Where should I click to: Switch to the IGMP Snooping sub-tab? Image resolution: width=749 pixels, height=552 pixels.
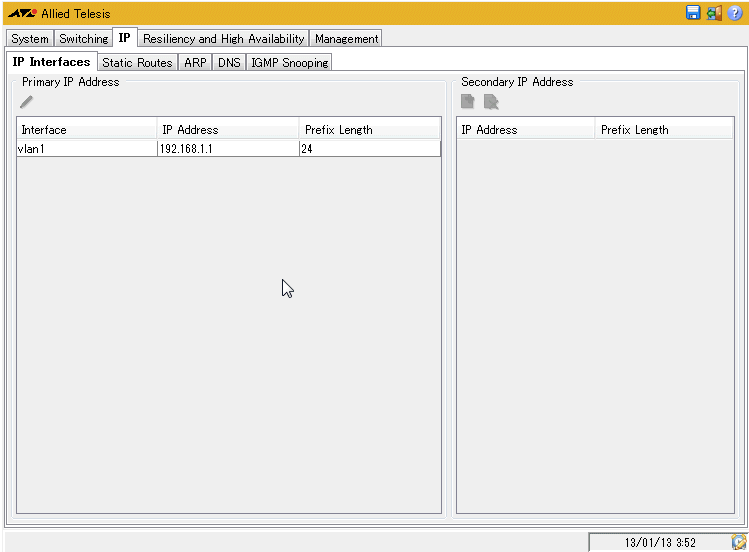(288, 62)
